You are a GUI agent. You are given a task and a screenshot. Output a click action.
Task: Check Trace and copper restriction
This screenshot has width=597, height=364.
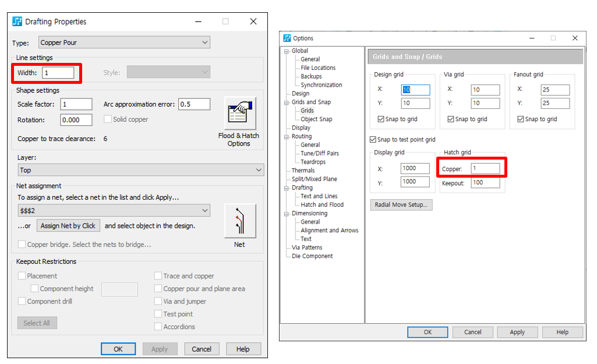click(158, 275)
